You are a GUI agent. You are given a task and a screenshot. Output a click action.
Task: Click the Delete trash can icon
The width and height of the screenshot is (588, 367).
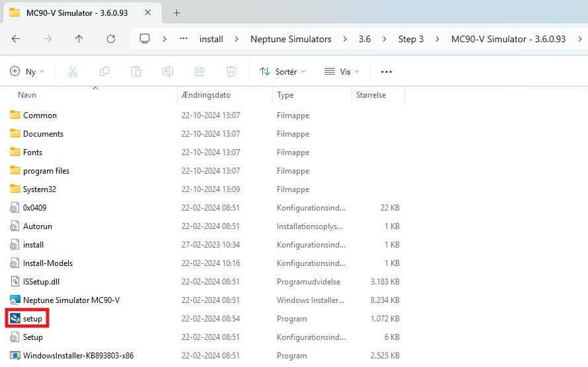tap(231, 71)
